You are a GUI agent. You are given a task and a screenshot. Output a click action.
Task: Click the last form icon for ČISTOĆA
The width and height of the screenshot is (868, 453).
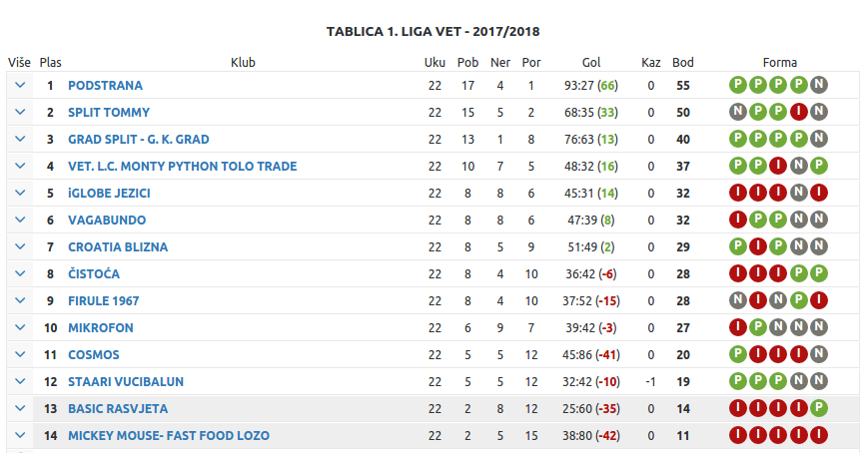pos(819,274)
